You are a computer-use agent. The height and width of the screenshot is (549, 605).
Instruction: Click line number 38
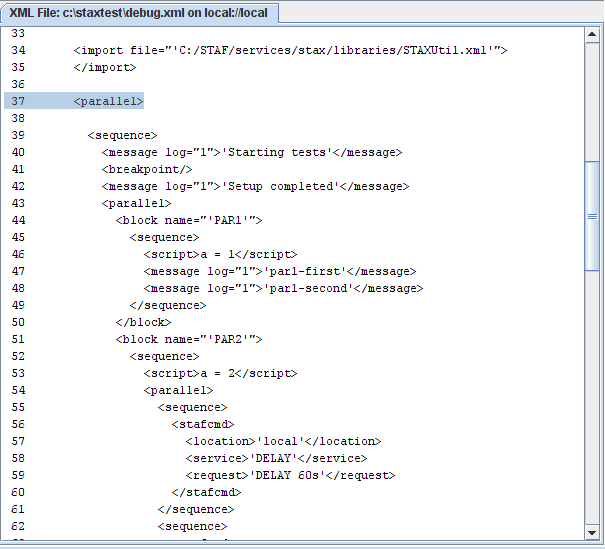point(18,118)
